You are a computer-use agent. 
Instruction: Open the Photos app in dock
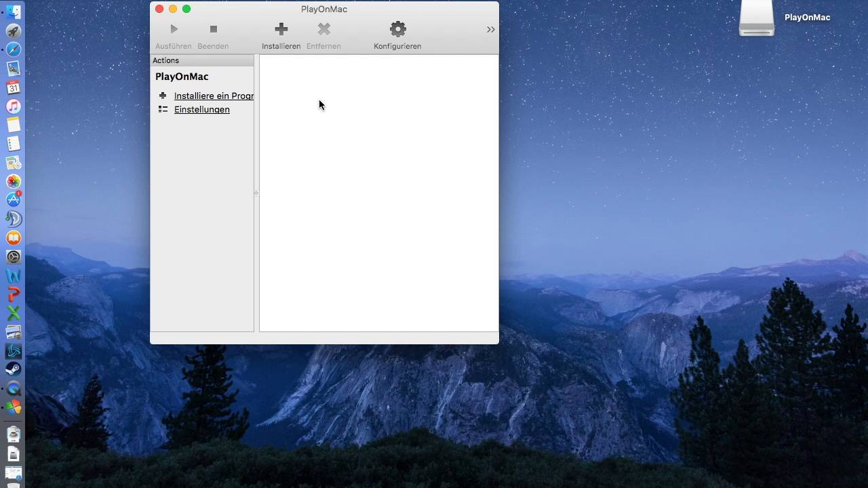tap(14, 182)
